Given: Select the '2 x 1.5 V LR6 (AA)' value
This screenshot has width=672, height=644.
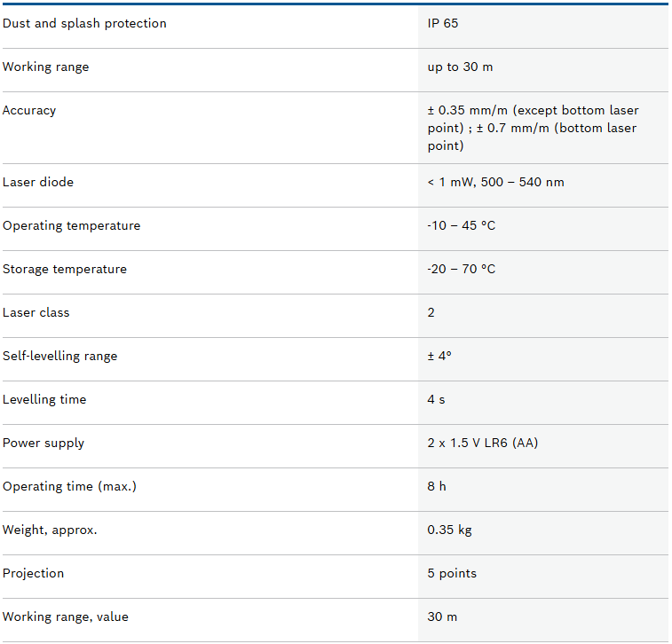Looking at the screenshot, I should tap(482, 444).
